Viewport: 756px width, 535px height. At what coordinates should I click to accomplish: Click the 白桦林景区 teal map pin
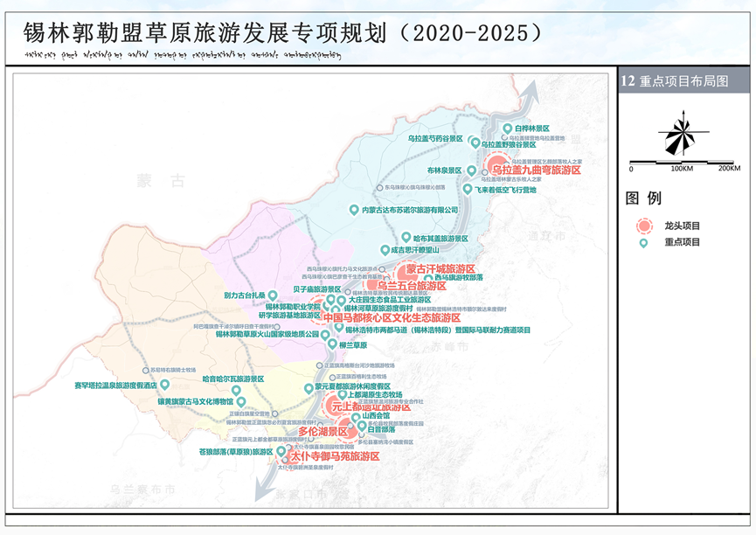click(x=507, y=129)
